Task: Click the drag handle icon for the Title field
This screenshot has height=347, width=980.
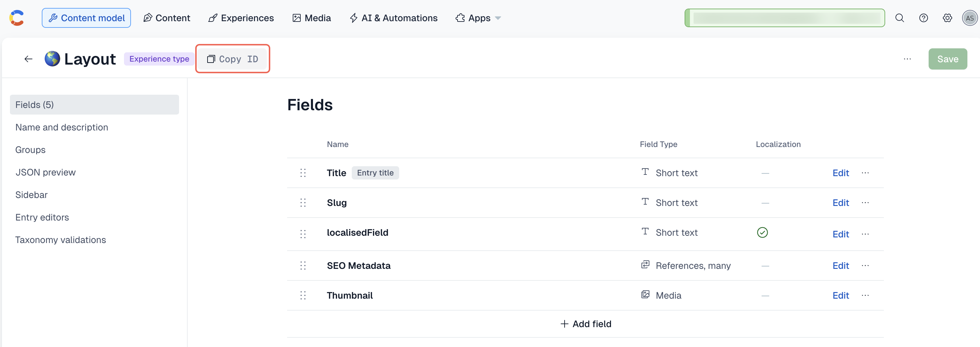Action: [303, 173]
